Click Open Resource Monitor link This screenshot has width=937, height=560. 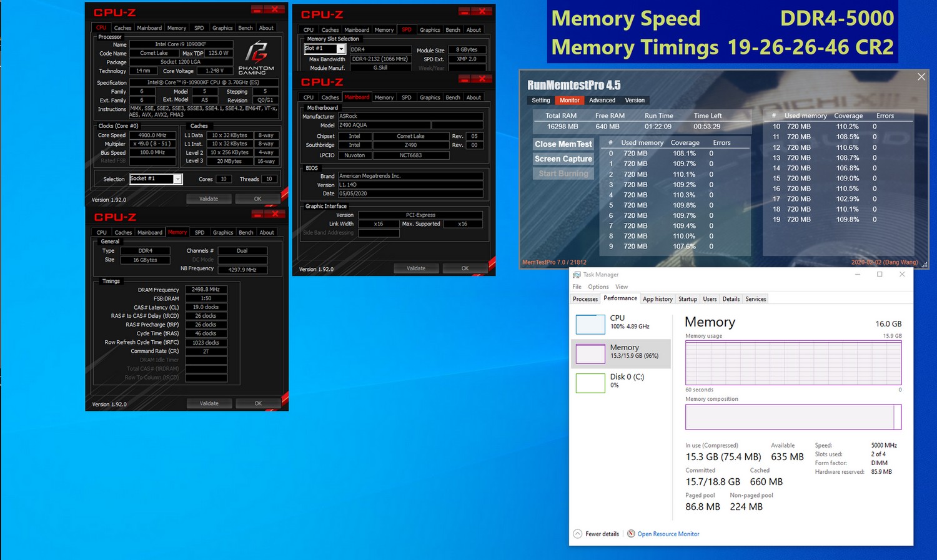pyautogui.click(x=668, y=534)
